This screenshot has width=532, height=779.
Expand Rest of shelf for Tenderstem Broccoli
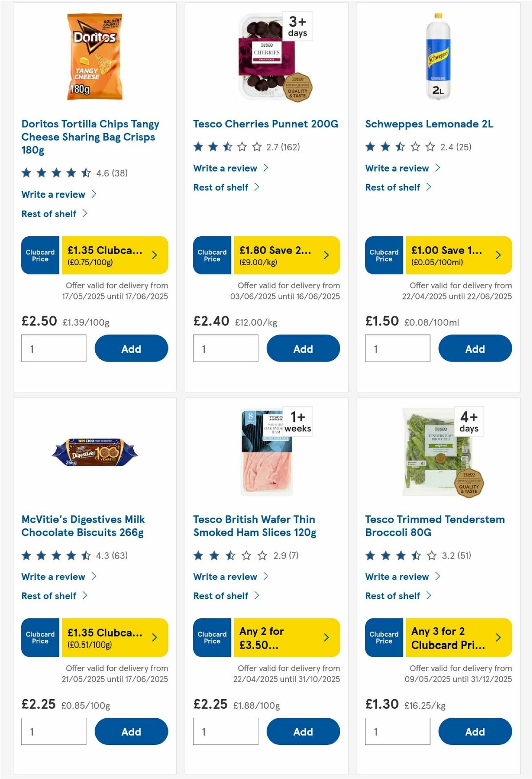coord(393,596)
